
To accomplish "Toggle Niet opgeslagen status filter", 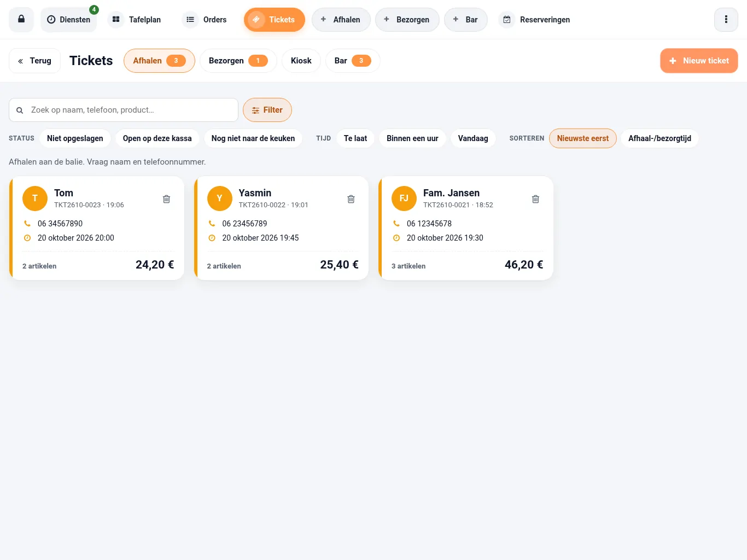I will coord(75,138).
